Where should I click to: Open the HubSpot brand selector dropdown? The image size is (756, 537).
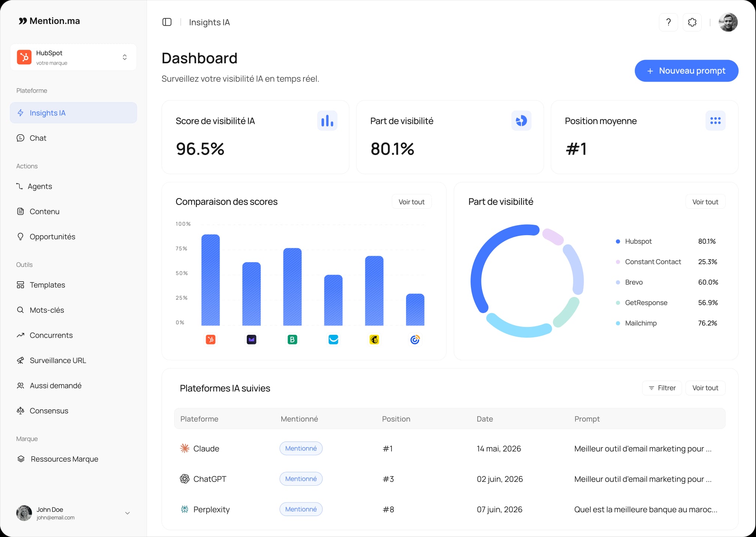pos(73,57)
